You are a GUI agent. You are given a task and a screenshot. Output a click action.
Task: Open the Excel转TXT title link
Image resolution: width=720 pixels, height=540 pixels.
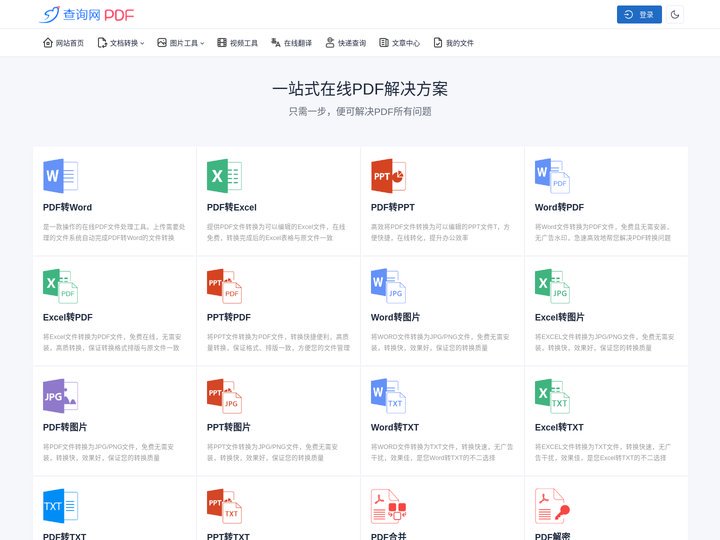click(x=559, y=428)
